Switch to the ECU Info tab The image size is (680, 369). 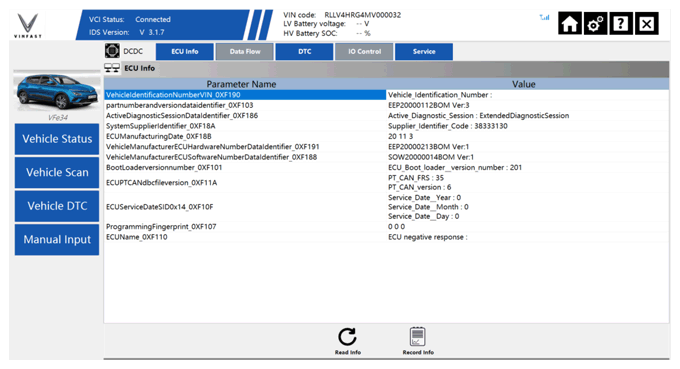point(185,52)
